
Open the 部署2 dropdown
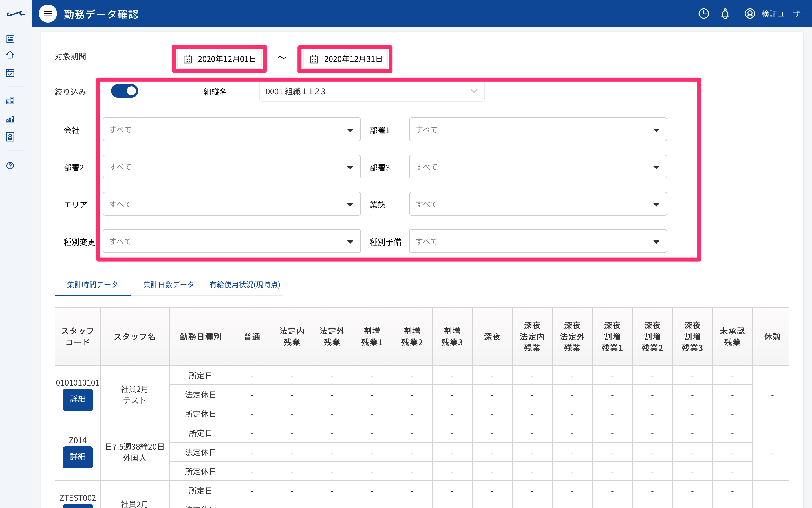[232, 167]
